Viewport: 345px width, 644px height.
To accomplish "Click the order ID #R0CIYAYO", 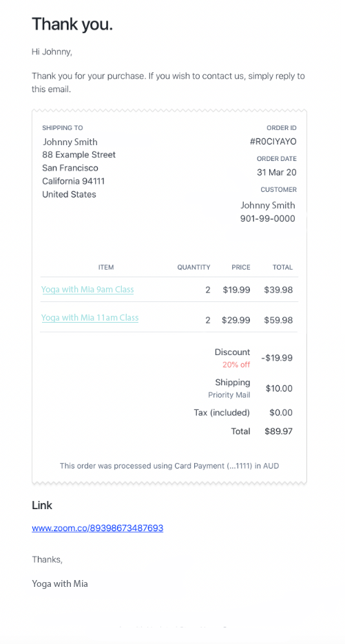I will point(273,142).
